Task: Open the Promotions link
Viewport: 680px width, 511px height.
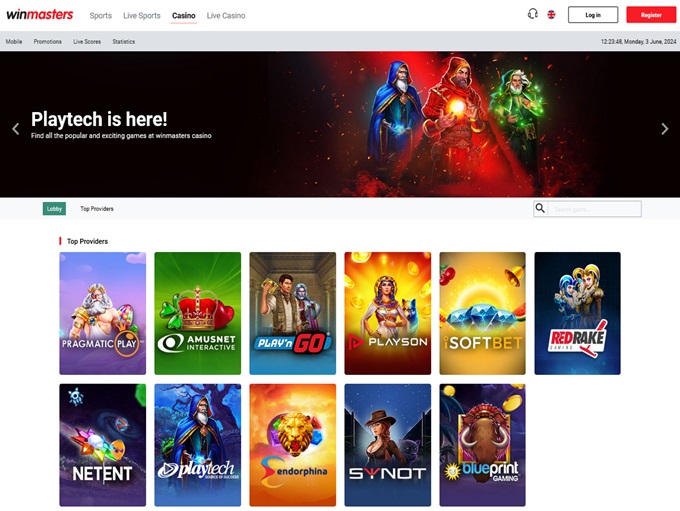Action: tap(47, 42)
